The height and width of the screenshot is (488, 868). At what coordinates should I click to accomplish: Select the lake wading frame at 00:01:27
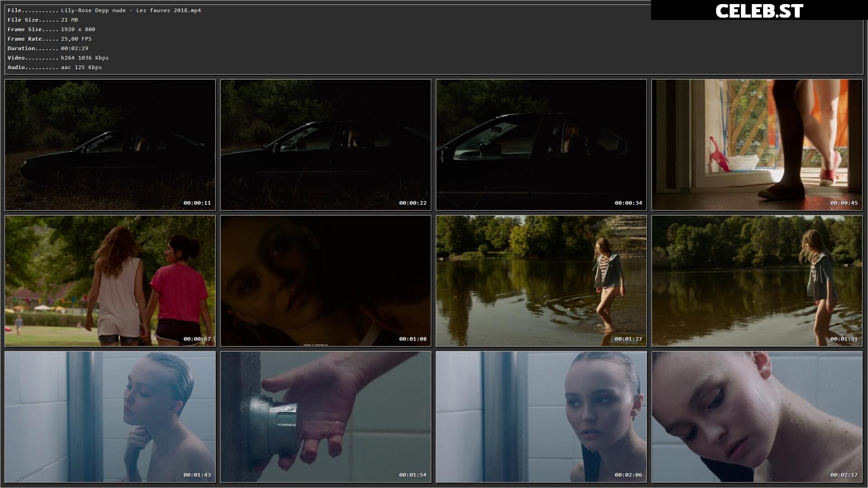[x=541, y=281]
